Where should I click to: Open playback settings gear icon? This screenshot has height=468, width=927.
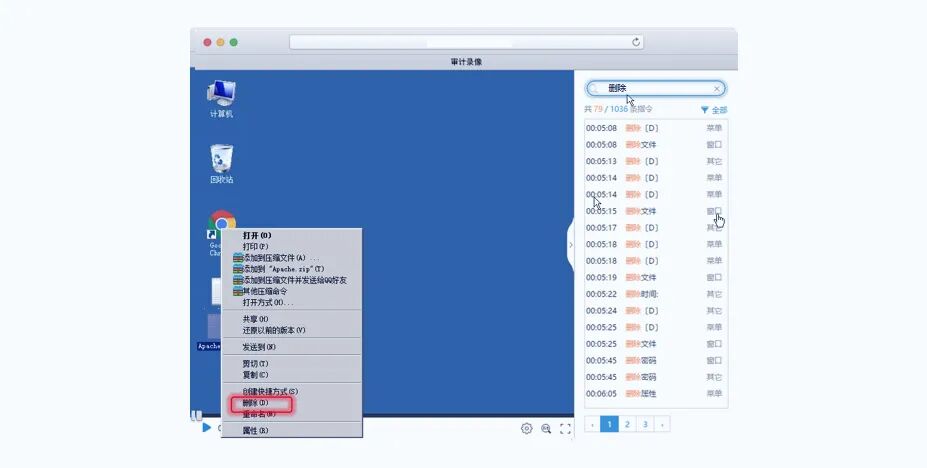point(527,428)
